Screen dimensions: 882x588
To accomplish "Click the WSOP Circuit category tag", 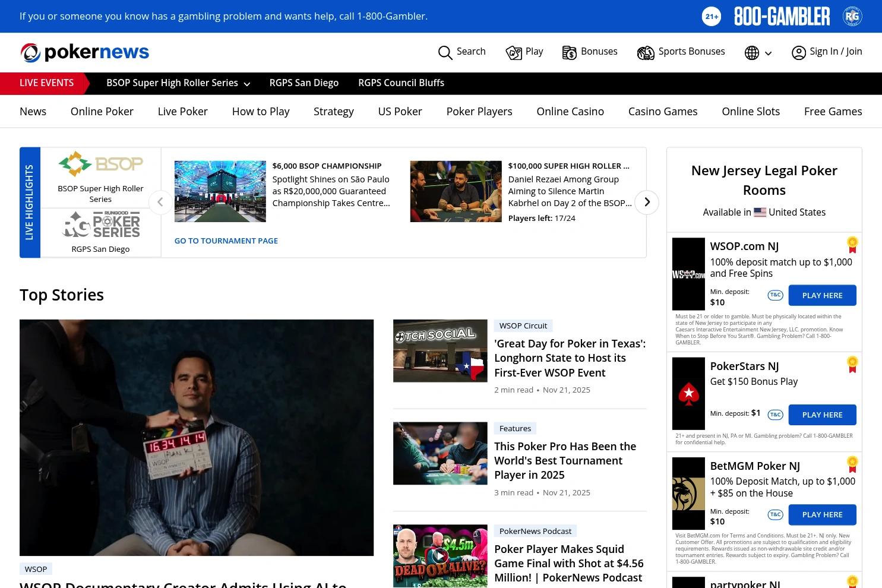I will coord(523,325).
